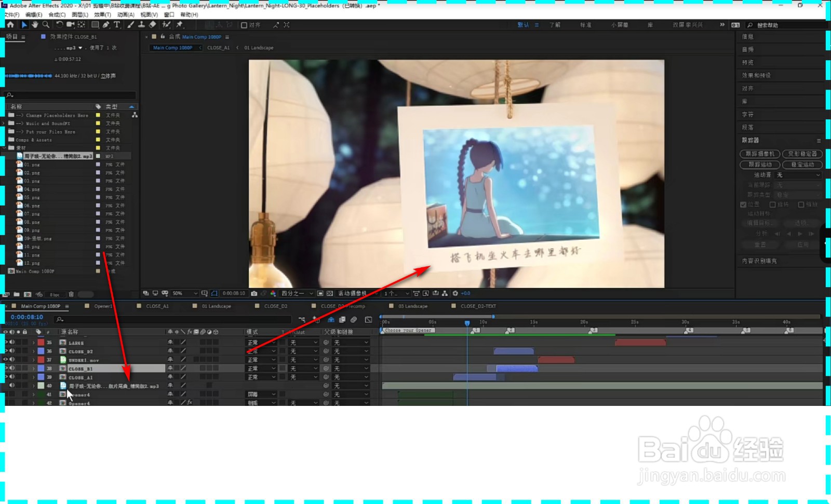Select the Selection arrow tool

point(24,24)
